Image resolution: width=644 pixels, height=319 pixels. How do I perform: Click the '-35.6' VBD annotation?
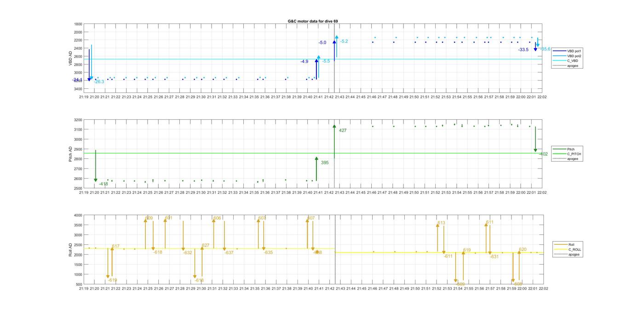tap(545, 49)
